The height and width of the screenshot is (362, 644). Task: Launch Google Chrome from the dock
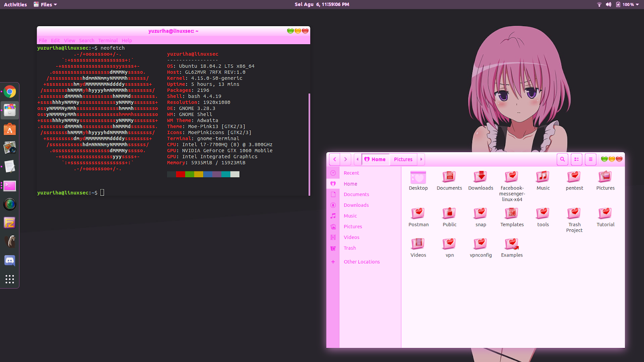click(x=10, y=91)
